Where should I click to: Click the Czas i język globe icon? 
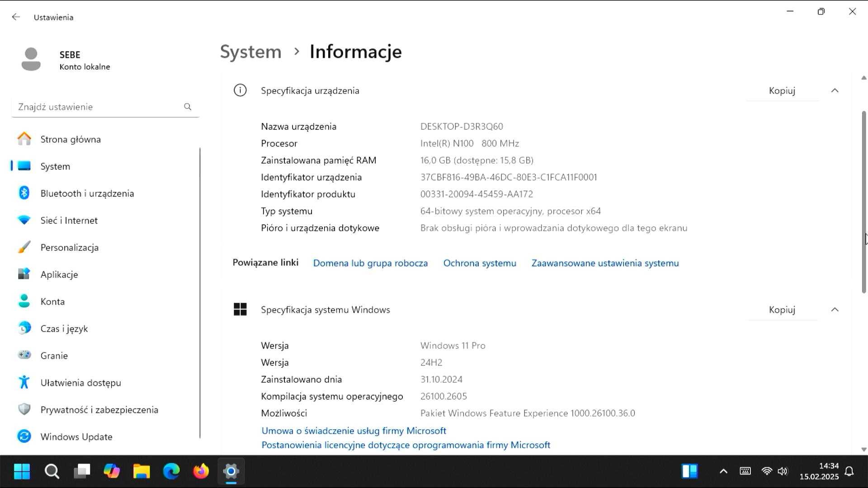click(24, 328)
